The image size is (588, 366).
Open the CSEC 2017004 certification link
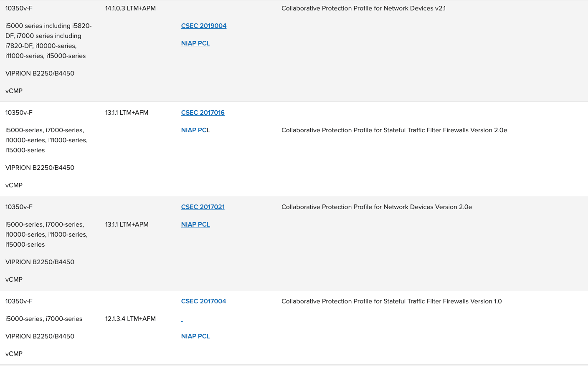(x=203, y=301)
